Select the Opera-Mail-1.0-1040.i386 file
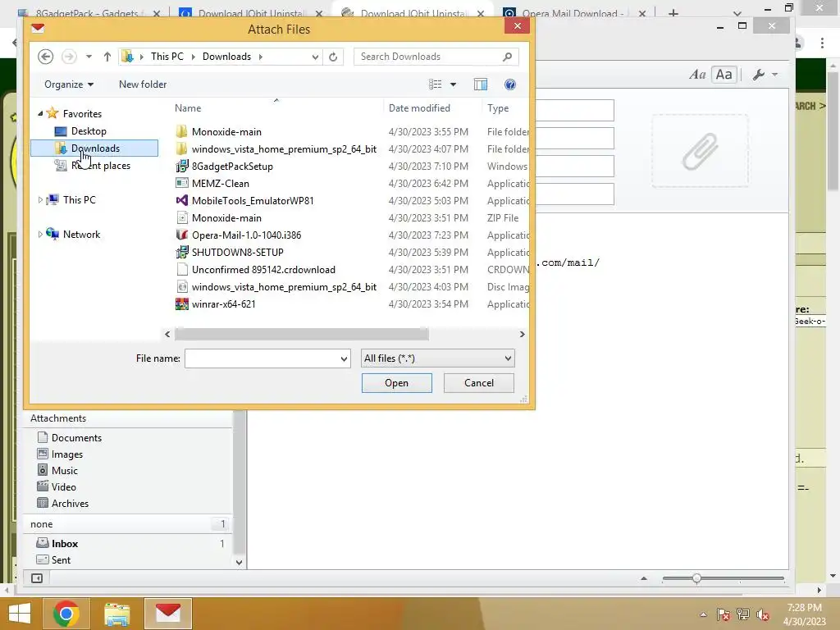Screen dimensions: 840x630 coord(246,235)
